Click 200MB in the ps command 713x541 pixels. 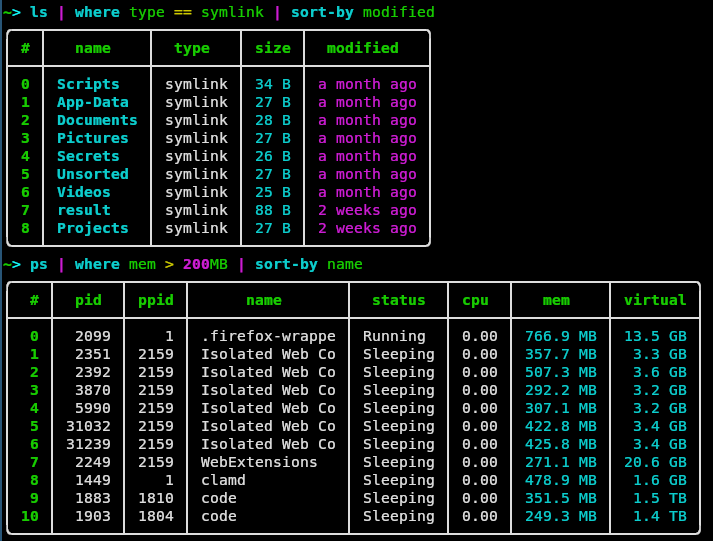[x=204, y=264]
